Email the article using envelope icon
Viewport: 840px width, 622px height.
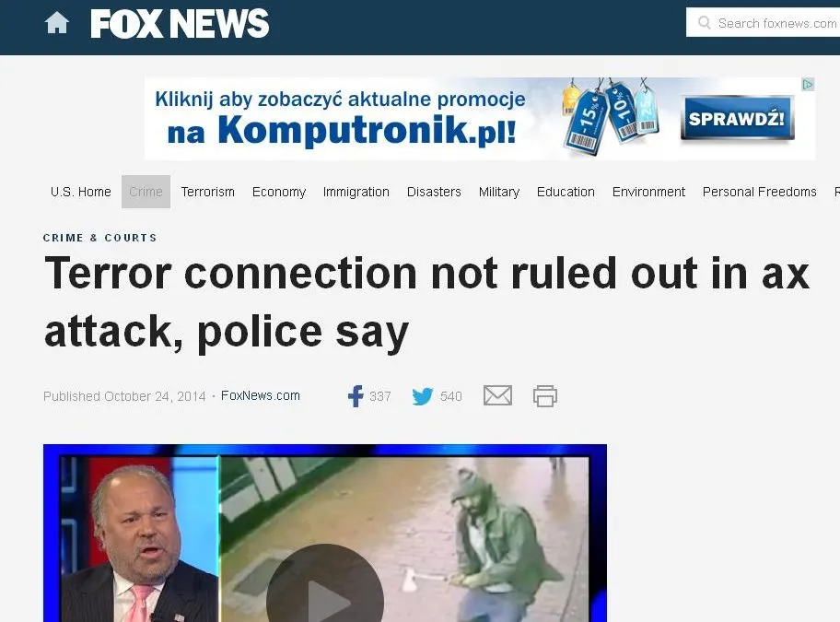(497, 395)
